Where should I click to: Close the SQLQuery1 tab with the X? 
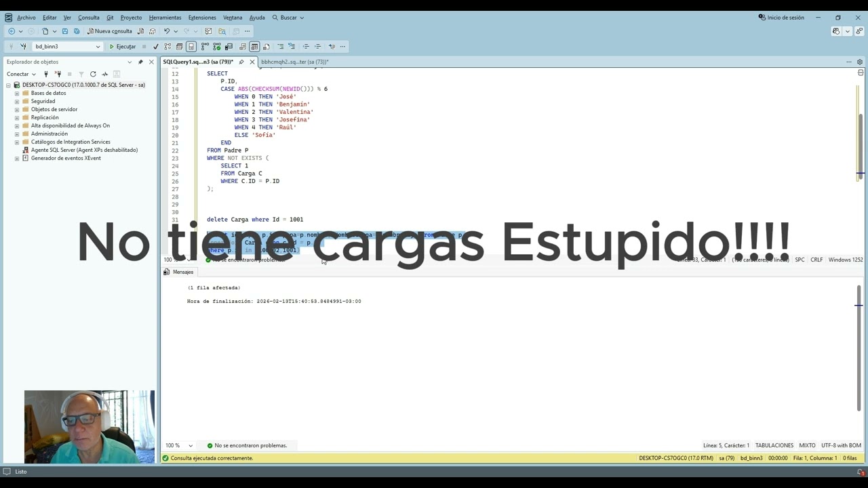pyautogui.click(x=252, y=62)
